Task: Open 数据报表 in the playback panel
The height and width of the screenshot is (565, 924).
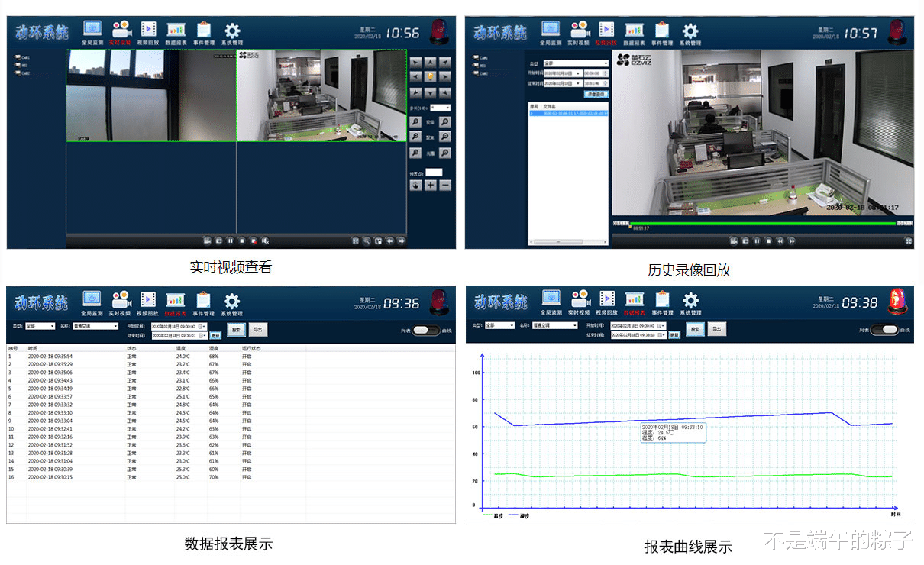Action: pyautogui.click(x=634, y=34)
